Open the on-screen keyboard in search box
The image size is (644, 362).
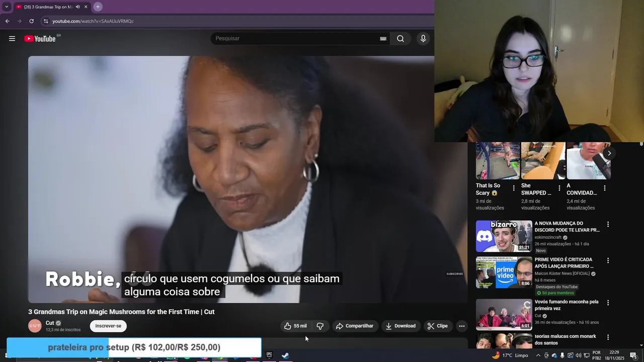tap(383, 39)
